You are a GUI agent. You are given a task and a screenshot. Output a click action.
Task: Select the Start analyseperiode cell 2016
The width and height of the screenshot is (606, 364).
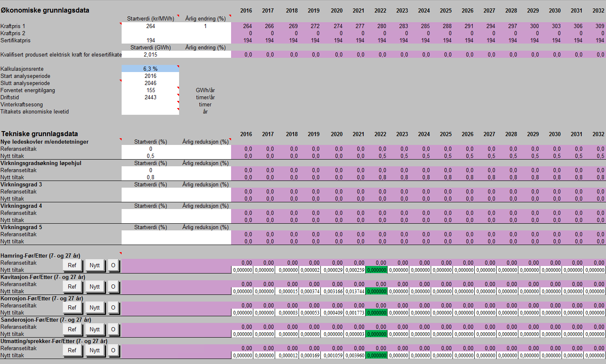pyautogui.click(x=150, y=76)
